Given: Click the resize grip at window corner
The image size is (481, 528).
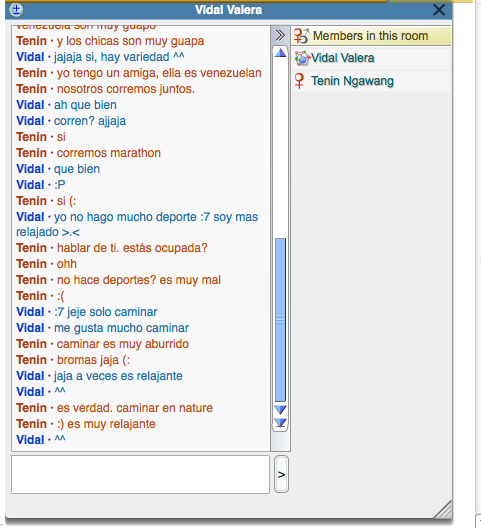Looking at the screenshot, I should 443,509.
